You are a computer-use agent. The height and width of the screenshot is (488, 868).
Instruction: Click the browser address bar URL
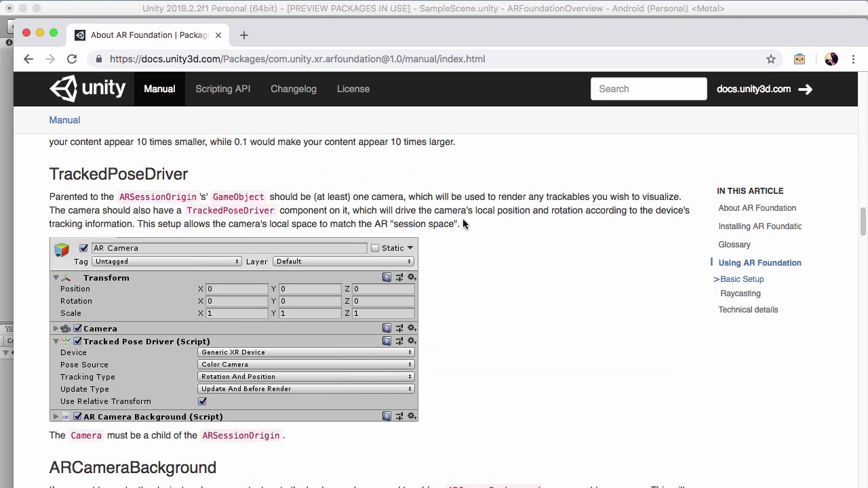pyautogui.click(x=298, y=59)
